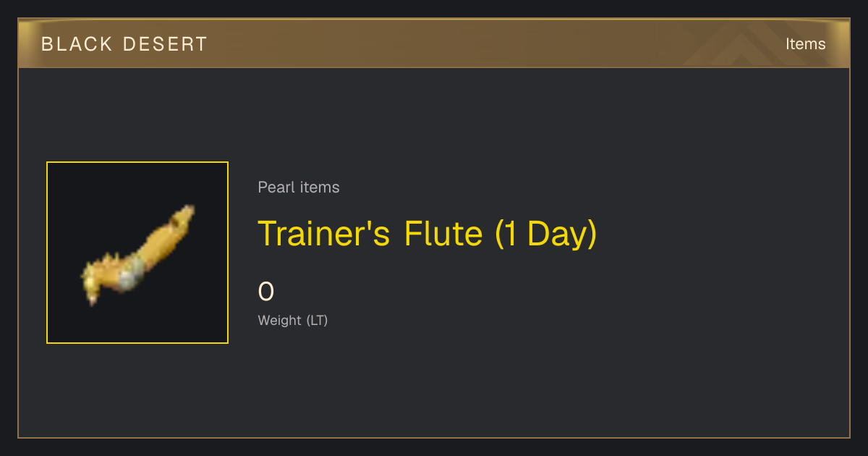Click the feathered end of the flute icon
This screenshot has height=456, width=868.
tap(95, 281)
